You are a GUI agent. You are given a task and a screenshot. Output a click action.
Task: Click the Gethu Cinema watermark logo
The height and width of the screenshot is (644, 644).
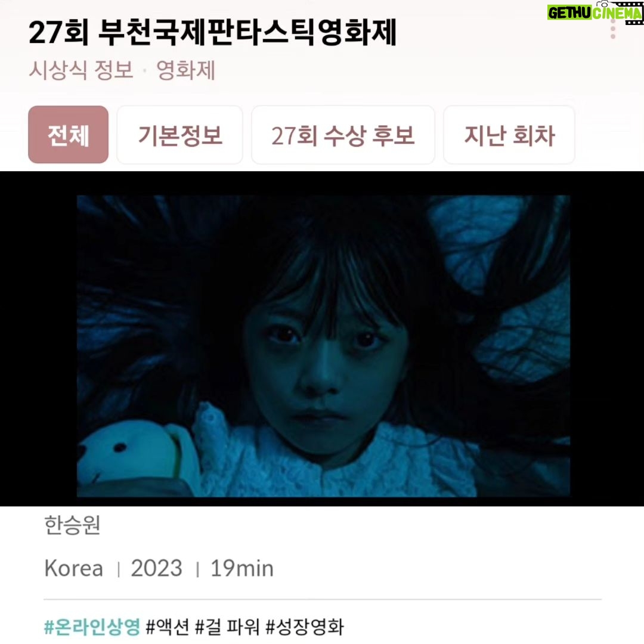[x=595, y=13]
